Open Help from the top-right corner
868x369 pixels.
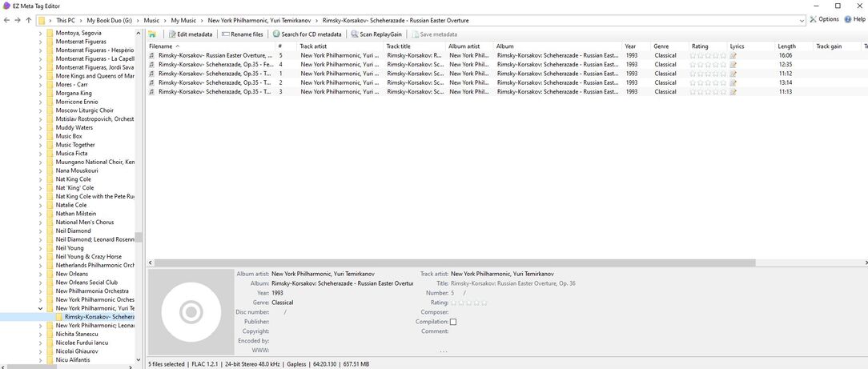(x=854, y=18)
